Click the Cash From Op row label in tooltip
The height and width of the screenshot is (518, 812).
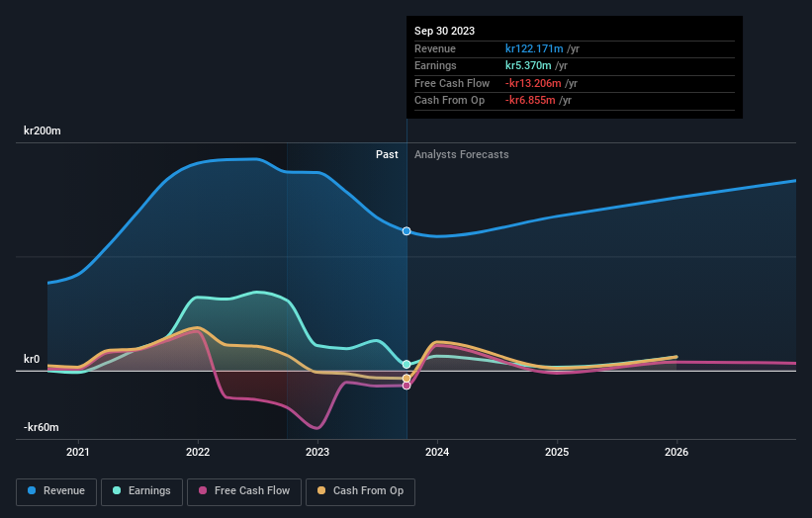coord(449,101)
